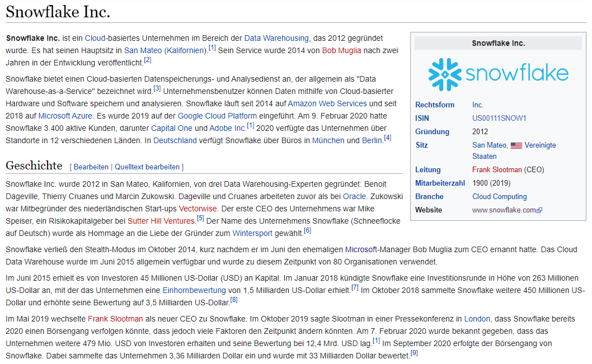Follow the München link

click(328, 141)
